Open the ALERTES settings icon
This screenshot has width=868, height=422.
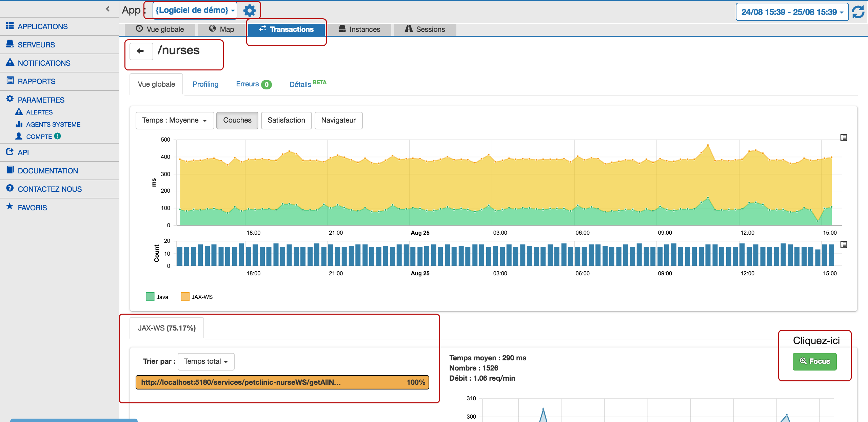pos(19,112)
